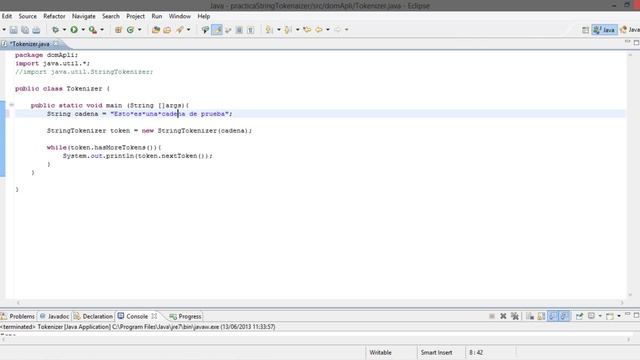Toggle Mark Occurrences highlighted button
This screenshot has width=640, height=360.
pos(217,30)
